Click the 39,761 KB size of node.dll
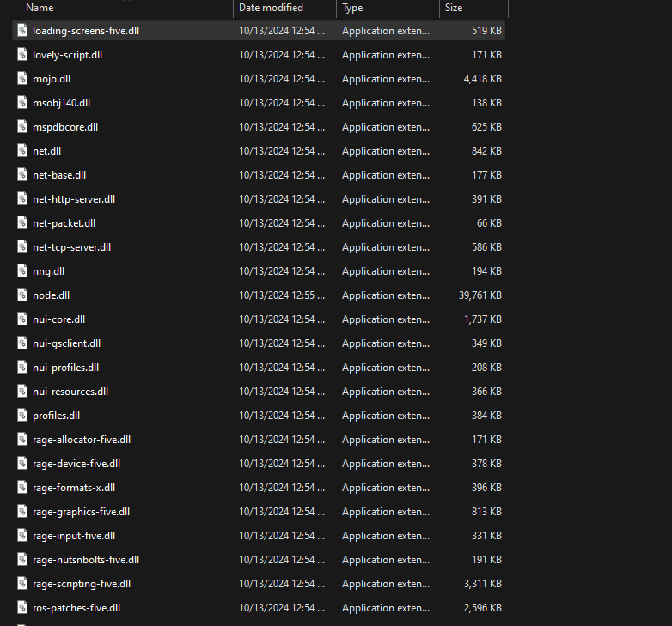Viewport: 672px width, 626px height. point(480,295)
